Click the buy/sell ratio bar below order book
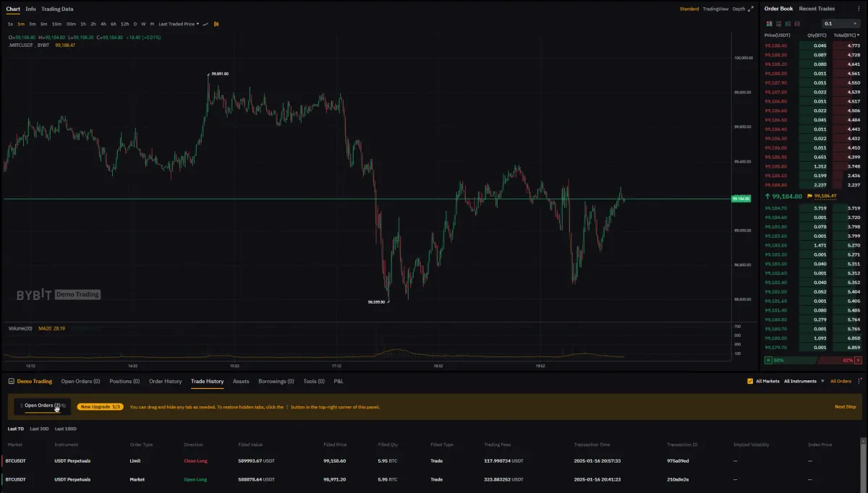This screenshot has width=868, height=493. (812, 360)
